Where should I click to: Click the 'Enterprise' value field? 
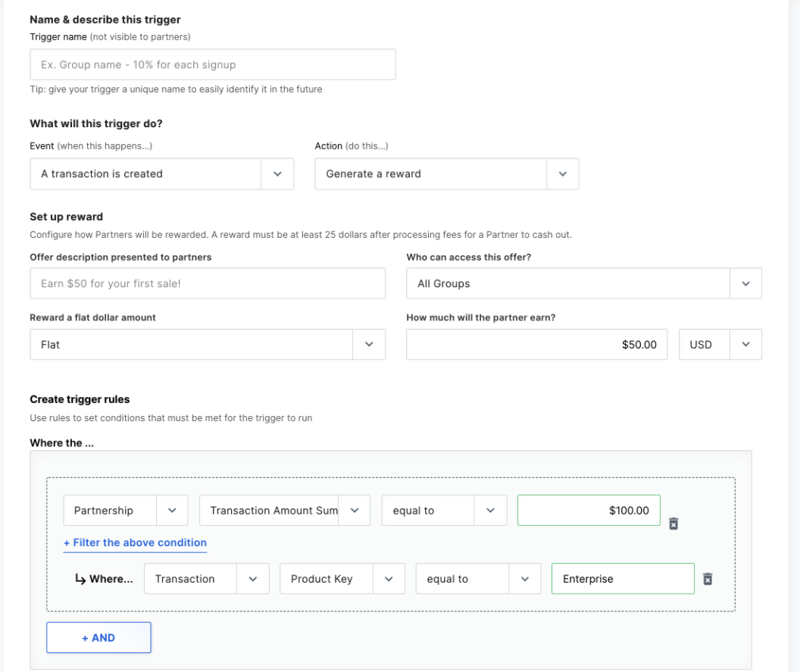pyautogui.click(x=622, y=578)
